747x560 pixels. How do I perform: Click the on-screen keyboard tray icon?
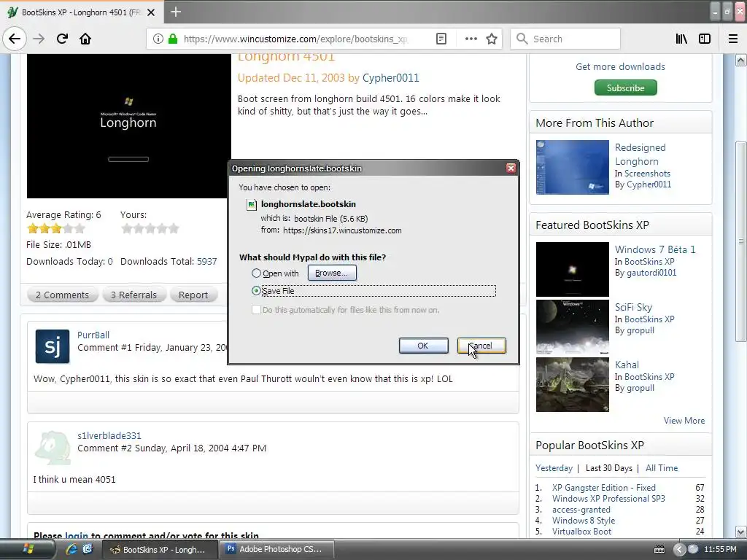(x=659, y=550)
